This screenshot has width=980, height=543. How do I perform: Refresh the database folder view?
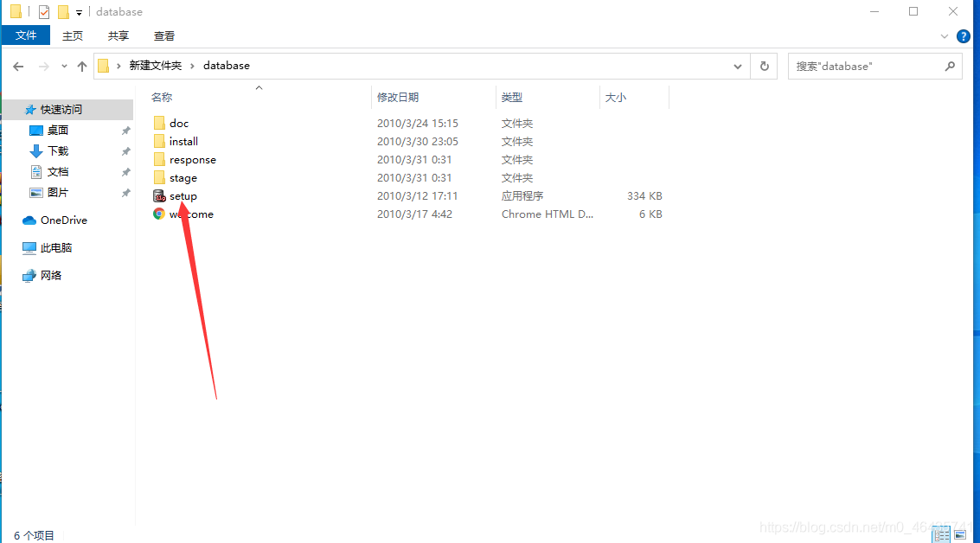click(x=765, y=67)
